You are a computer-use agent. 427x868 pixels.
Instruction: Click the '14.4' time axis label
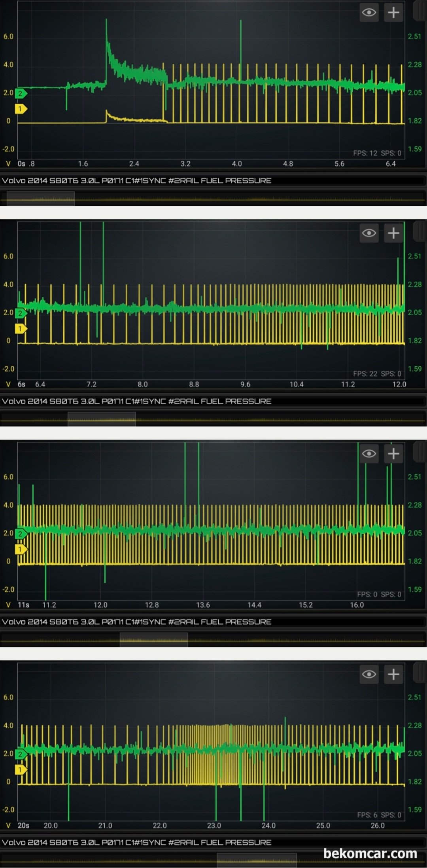point(254,605)
